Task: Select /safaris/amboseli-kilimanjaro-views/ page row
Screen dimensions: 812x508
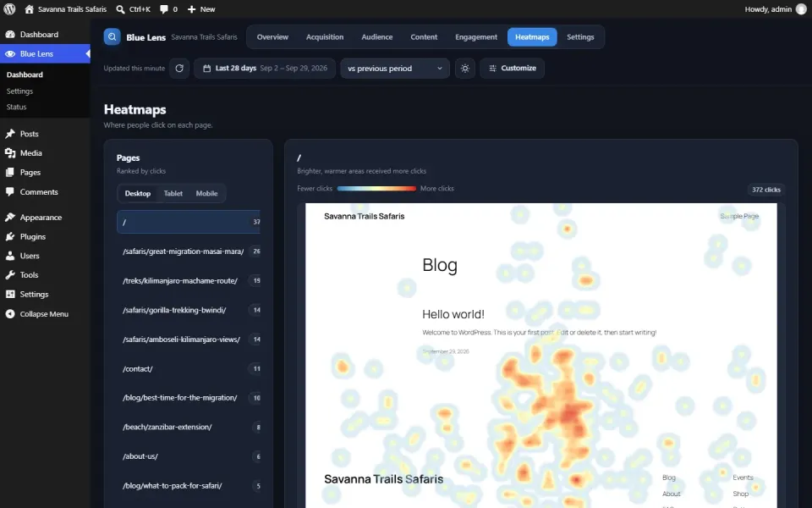Action: coord(189,339)
